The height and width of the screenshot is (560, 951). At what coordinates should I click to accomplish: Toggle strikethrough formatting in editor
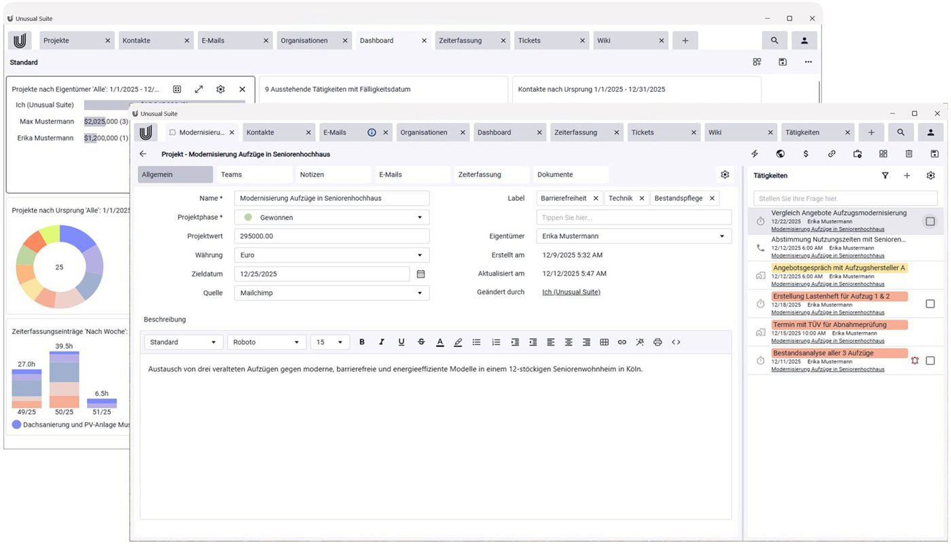point(421,342)
